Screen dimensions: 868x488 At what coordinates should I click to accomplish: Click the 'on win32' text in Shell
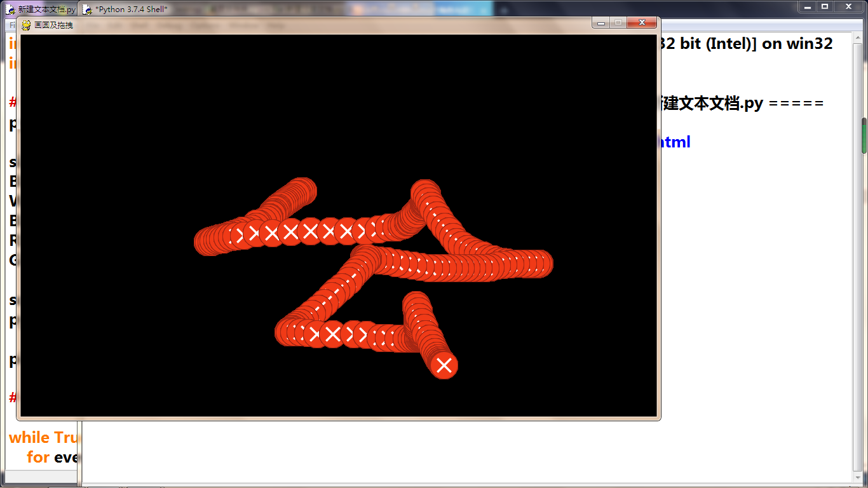(x=797, y=43)
